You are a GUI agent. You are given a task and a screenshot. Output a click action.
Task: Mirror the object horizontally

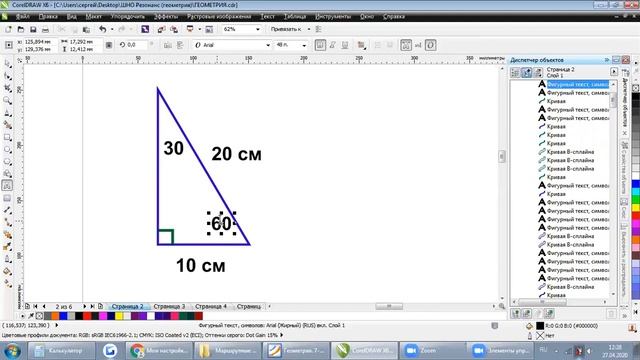tap(168, 45)
